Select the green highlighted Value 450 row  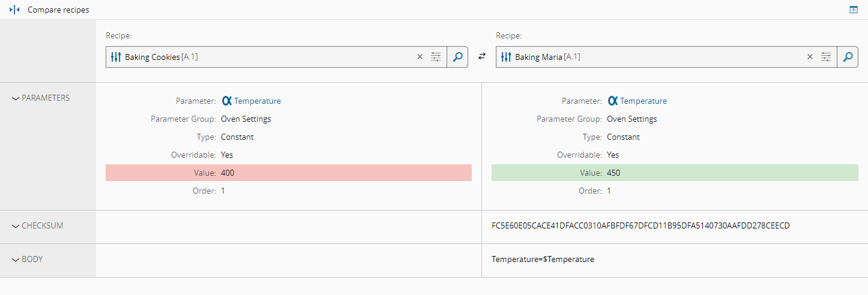pos(674,173)
